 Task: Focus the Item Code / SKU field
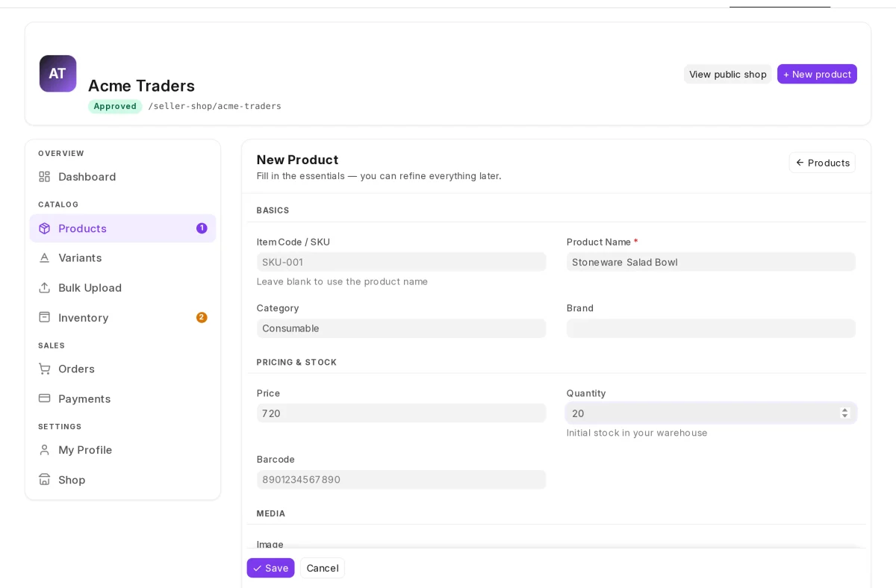[401, 262]
